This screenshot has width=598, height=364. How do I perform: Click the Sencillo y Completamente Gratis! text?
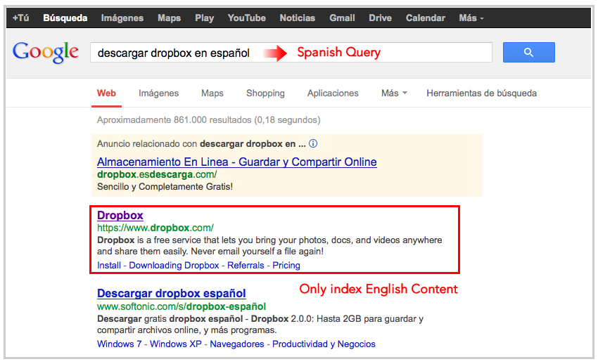[165, 187]
